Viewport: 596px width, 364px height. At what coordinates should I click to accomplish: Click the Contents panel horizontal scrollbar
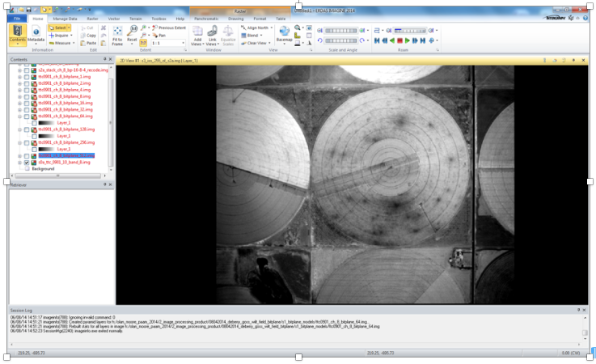58,176
